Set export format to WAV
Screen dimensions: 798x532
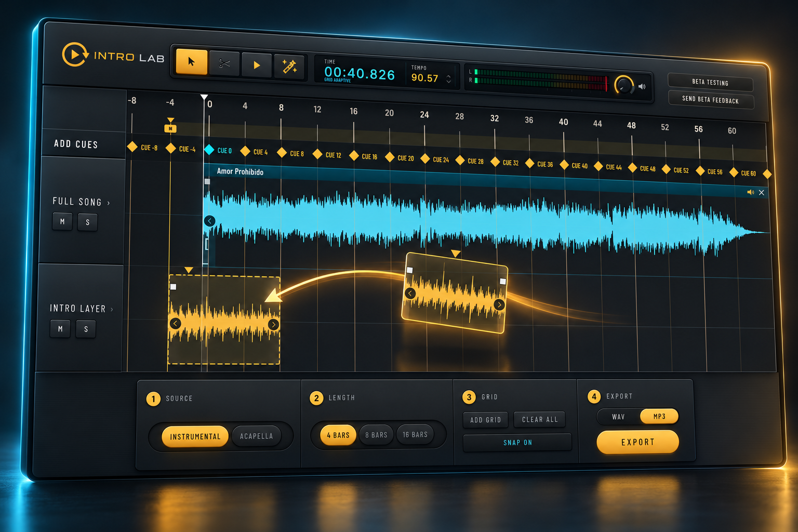pos(618,417)
